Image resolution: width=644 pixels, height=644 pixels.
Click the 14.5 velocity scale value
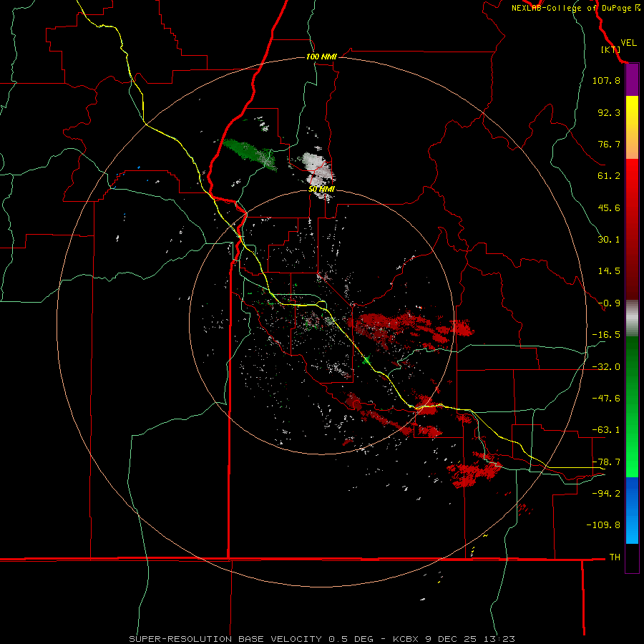(x=609, y=271)
